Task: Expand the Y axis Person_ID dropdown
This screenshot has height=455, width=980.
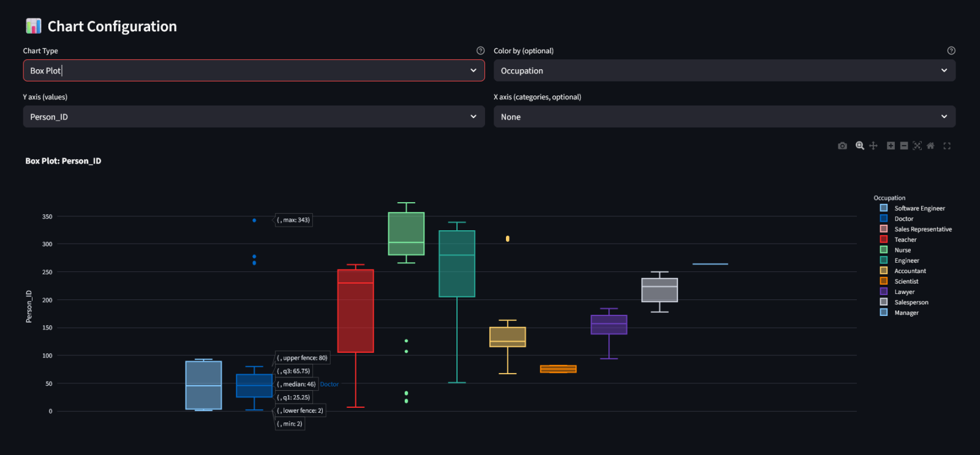Action: tap(254, 117)
